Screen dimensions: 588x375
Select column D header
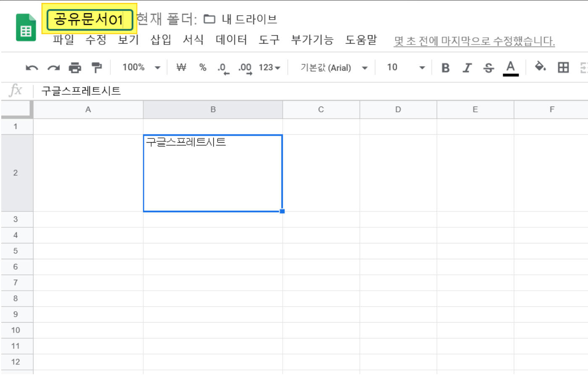[398, 109]
